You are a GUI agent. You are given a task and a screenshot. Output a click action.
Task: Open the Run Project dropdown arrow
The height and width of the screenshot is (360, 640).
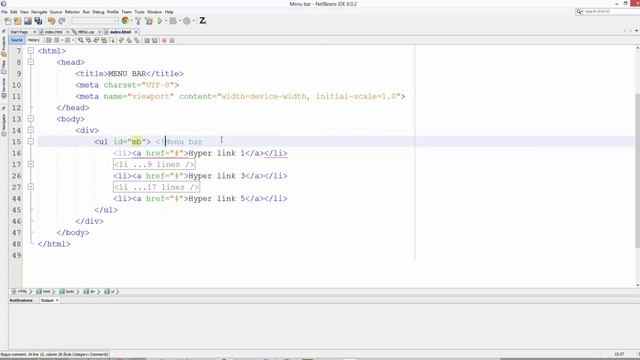pyautogui.click(x=166, y=21)
